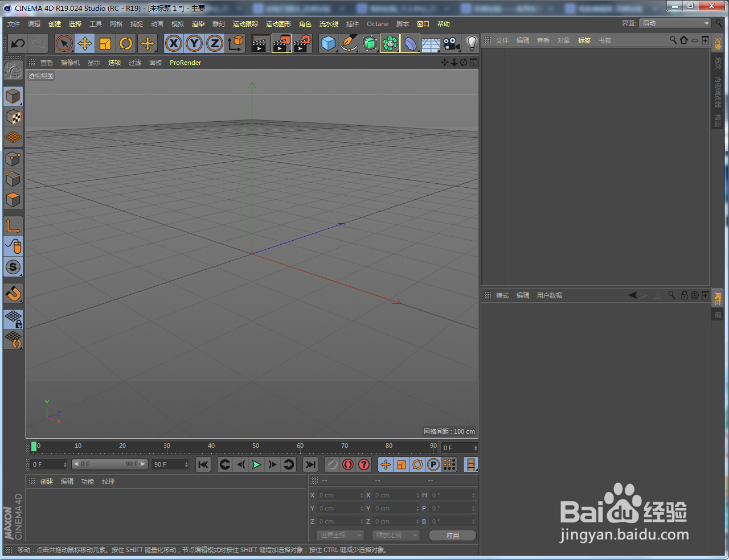Select the live selection arrow tool
The image size is (729, 560).
(x=64, y=44)
